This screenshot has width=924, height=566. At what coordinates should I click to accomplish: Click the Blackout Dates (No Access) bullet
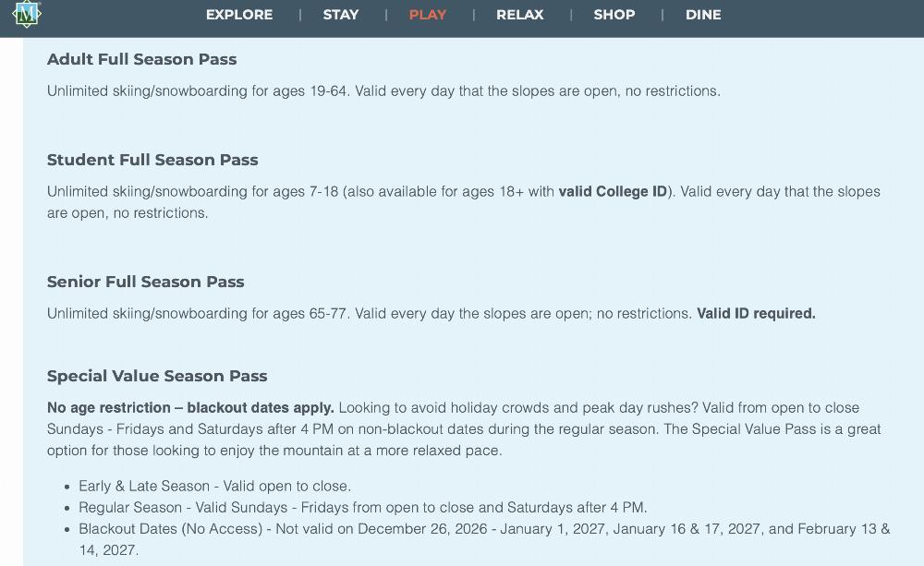tap(483, 529)
